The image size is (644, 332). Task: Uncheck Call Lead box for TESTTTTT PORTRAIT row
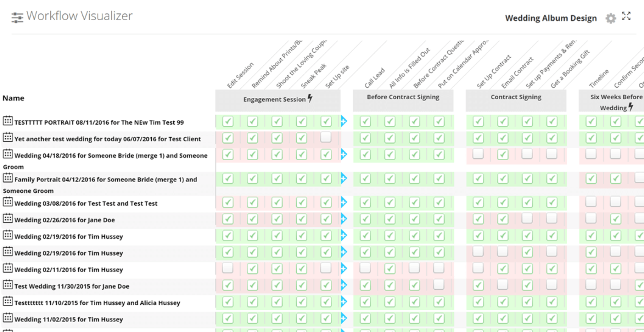point(365,121)
